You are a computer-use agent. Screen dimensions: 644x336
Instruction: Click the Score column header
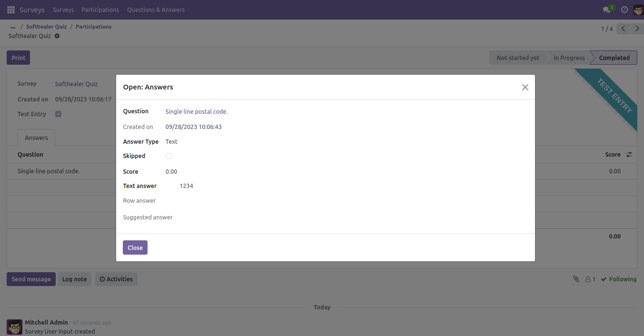coord(613,155)
